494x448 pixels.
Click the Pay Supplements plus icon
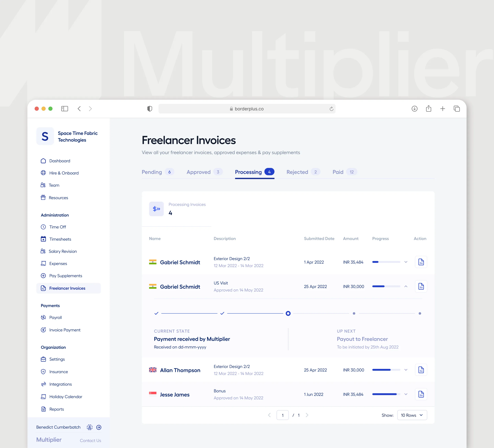point(43,276)
